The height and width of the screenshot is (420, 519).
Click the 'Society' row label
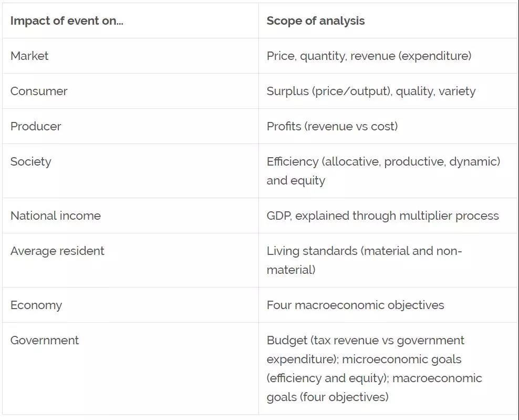coord(31,162)
